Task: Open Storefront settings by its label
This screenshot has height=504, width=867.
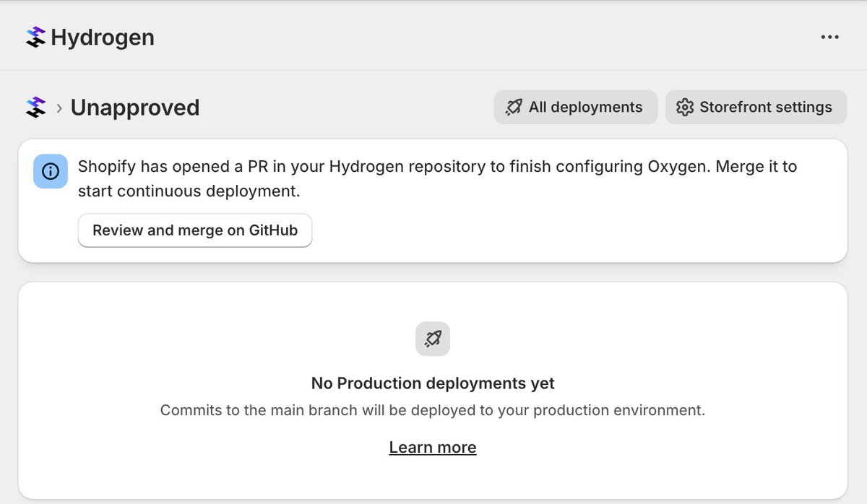Action: (x=765, y=108)
